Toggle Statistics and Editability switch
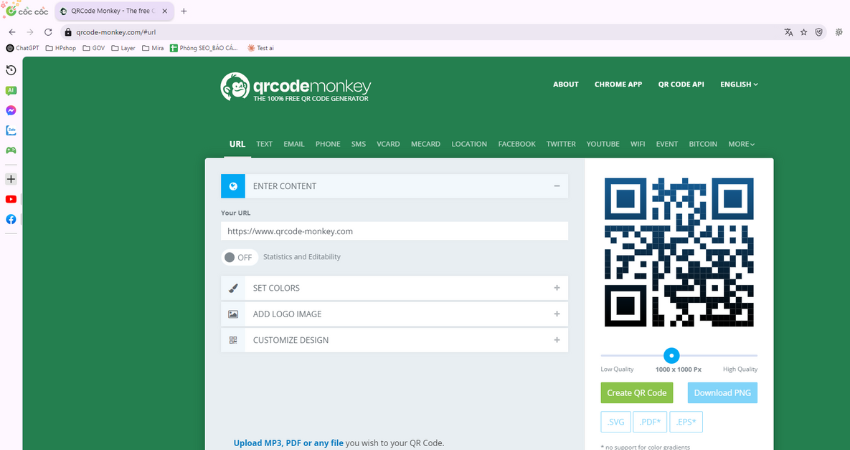850x450 pixels. tap(239, 257)
